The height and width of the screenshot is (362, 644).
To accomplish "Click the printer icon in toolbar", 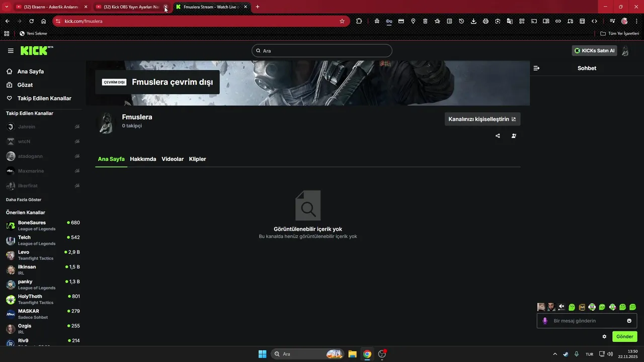I will 486,21.
